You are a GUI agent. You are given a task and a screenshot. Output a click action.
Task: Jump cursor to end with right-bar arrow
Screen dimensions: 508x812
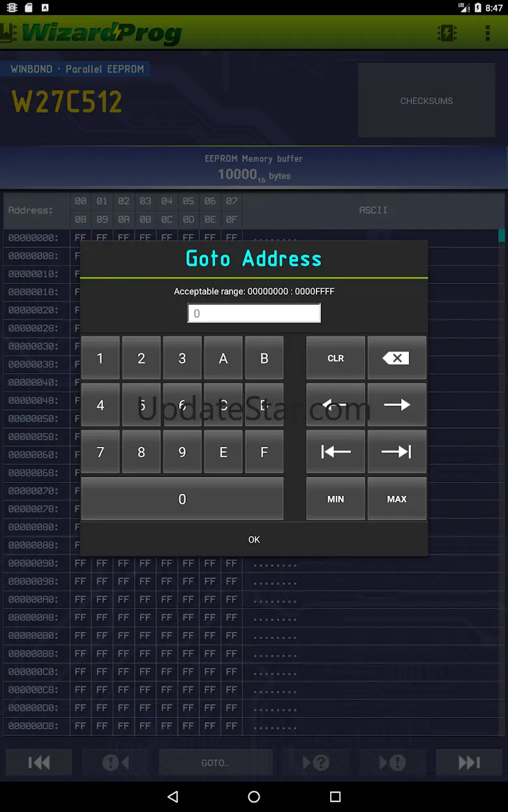click(397, 452)
